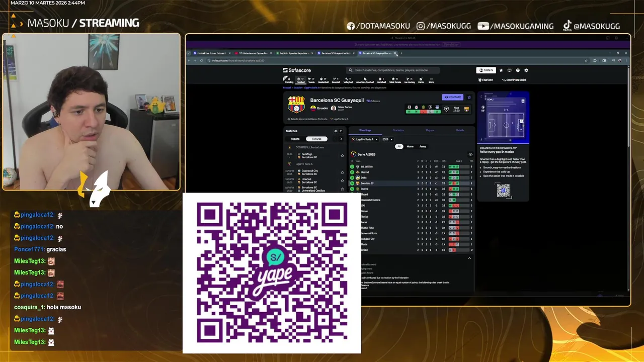
Task: Open a new browser tab
Action: (401, 53)
